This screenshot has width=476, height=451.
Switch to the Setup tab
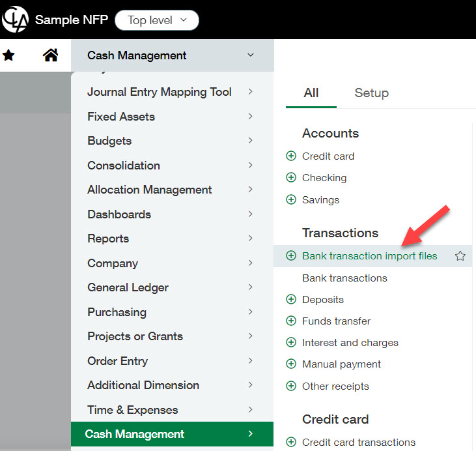(371, 93)
